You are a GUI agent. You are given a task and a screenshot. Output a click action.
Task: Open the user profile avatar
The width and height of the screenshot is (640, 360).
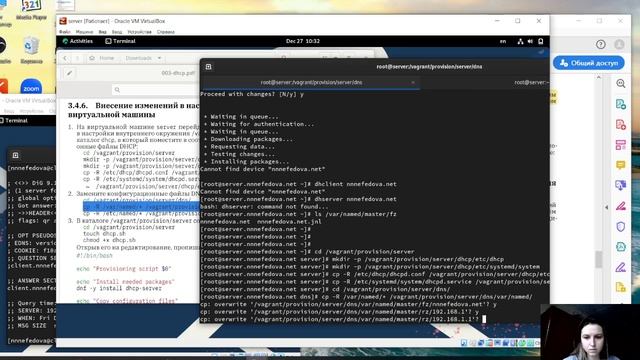[x=619, y=44]
